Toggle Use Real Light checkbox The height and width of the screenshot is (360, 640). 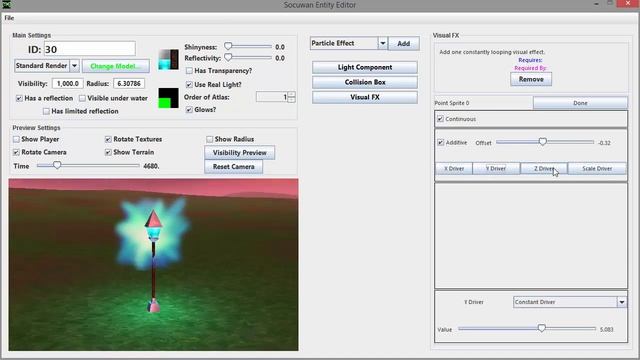(x=189, y=84)
